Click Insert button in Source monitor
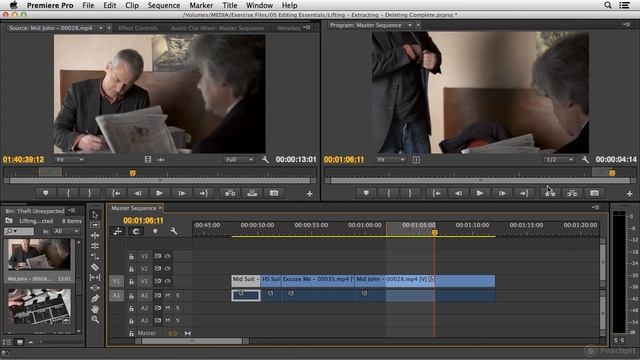The height and width of the screenshot is (360, 640). (230, 193)
